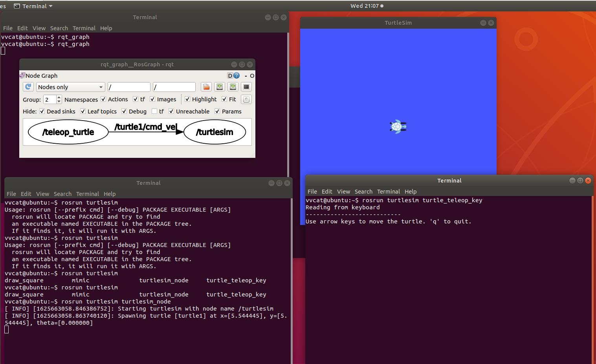Open Help menu in teleop key terminal
This screenshot has height=364, width=596.
point(411,192)
